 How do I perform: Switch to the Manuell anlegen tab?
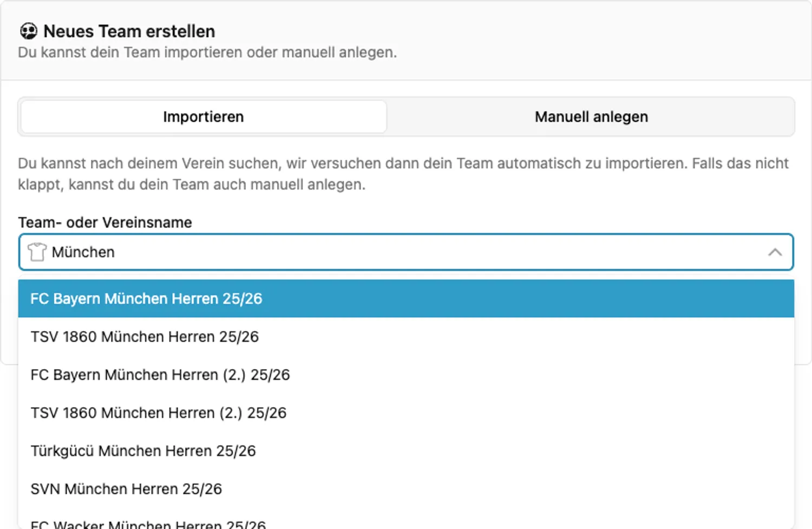[591, 117]
